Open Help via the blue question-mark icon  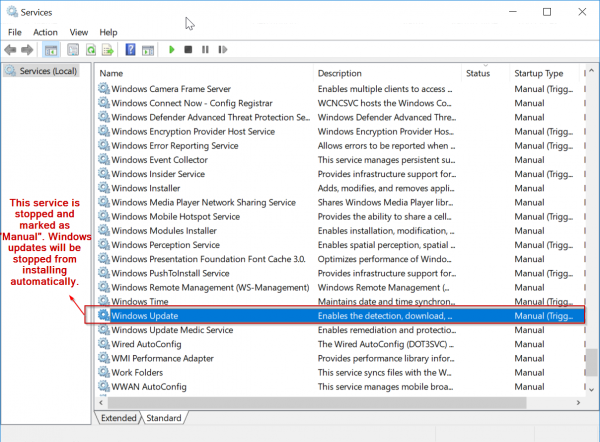130,49
